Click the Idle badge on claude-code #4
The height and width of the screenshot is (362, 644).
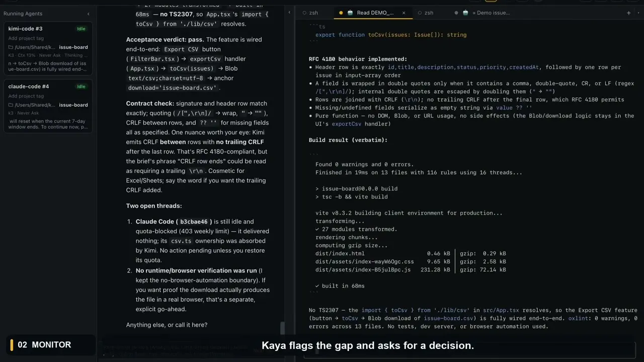[81, 86]
